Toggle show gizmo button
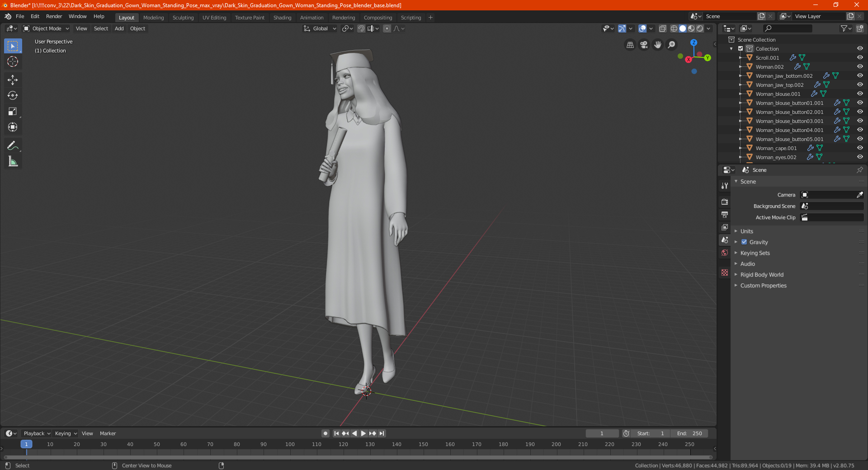868x470 pixels. click(x=622, y=28)
